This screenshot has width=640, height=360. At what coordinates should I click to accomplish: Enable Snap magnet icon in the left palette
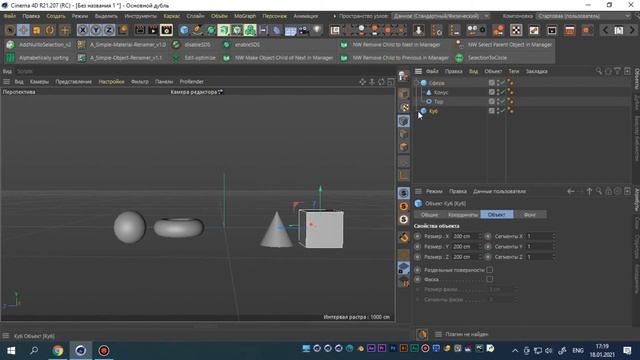(404, 237)
